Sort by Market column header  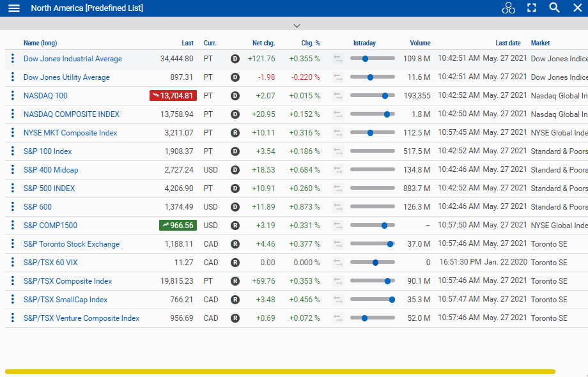540,43
